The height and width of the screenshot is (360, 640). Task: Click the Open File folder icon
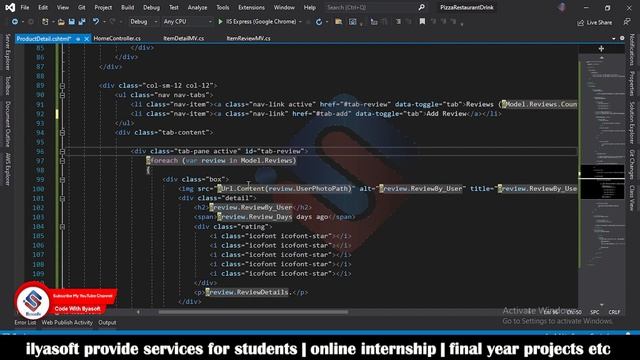point(61,22)
